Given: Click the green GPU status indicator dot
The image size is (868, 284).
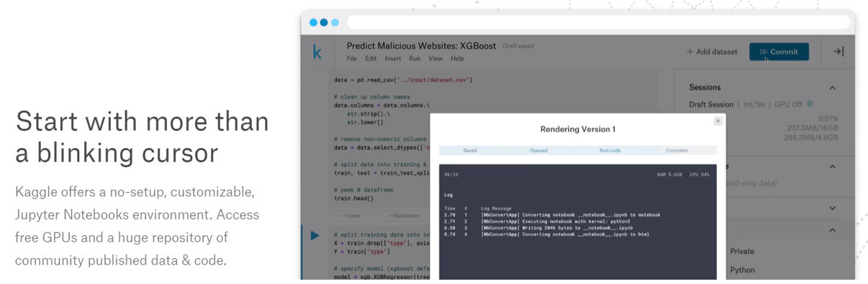Looking at the screenshot, I should [810, 104].
